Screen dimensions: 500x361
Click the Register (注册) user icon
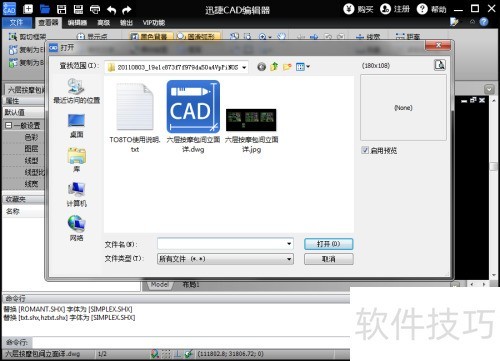point(385,9)
